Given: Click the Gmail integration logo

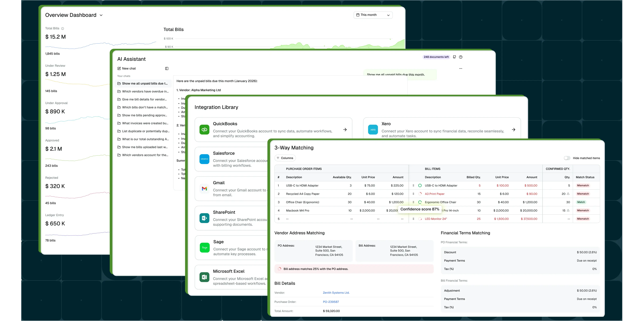Looking at the screenshot, I should 204,189.
